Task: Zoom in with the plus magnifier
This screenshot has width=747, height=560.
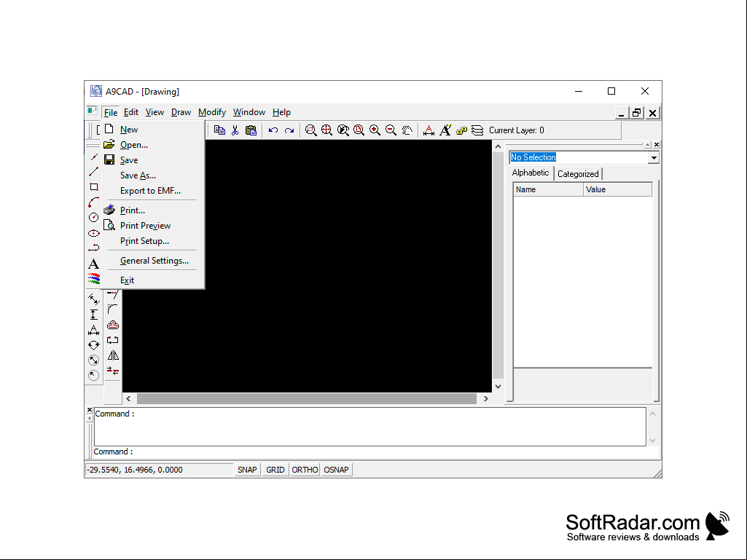Action: click(375, 130)
